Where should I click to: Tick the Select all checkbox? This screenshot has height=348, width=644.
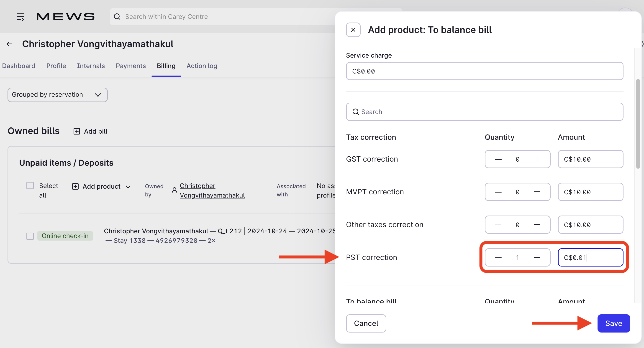(x=30, y=186)
